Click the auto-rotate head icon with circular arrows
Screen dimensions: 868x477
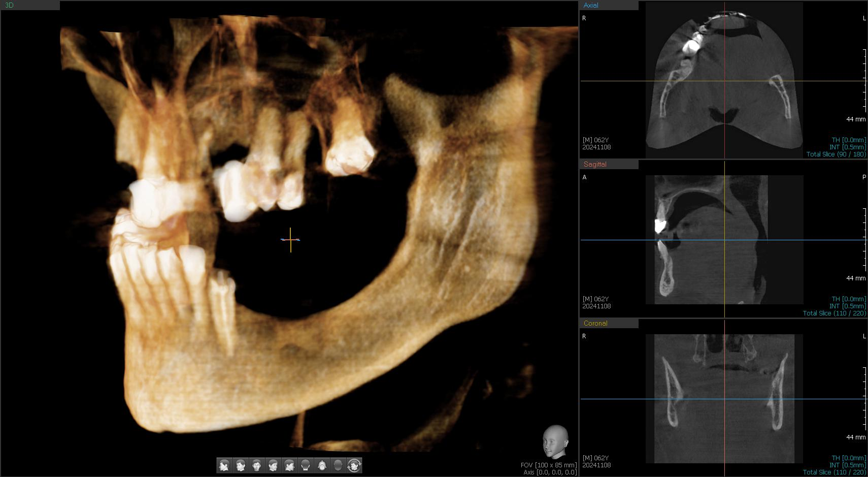(x=354, y=465)
